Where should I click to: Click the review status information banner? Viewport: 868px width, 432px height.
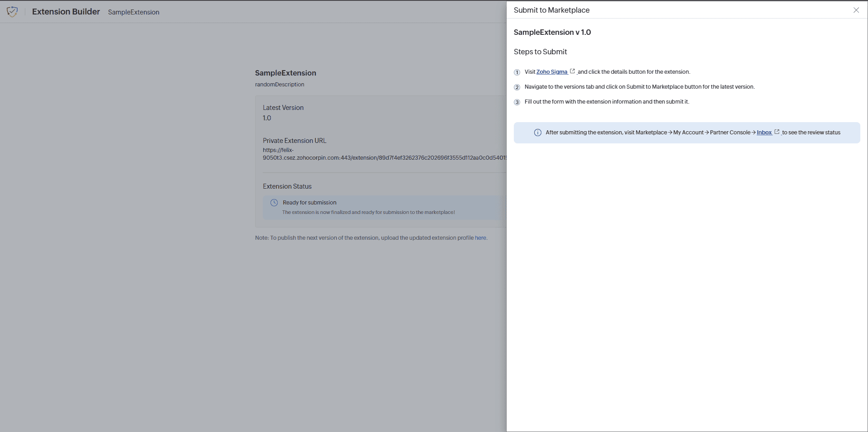point(687,133)
